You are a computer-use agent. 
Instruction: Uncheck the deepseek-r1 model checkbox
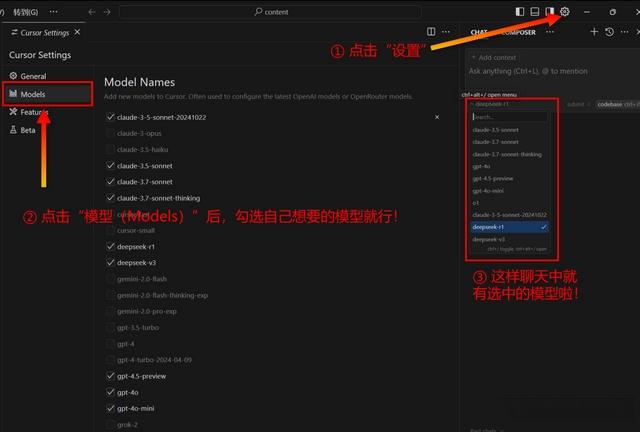tap(110, 246)
